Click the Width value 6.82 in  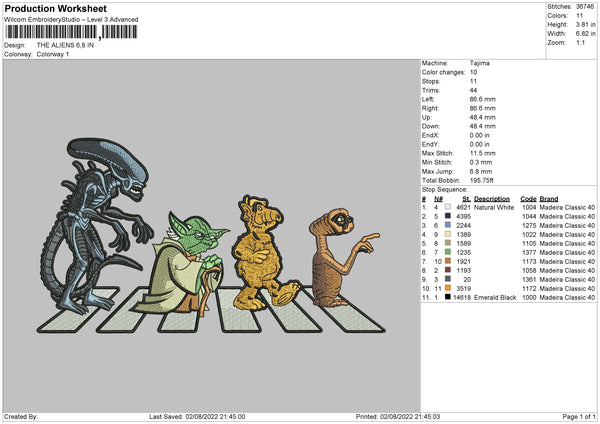[x=585, y=34]
